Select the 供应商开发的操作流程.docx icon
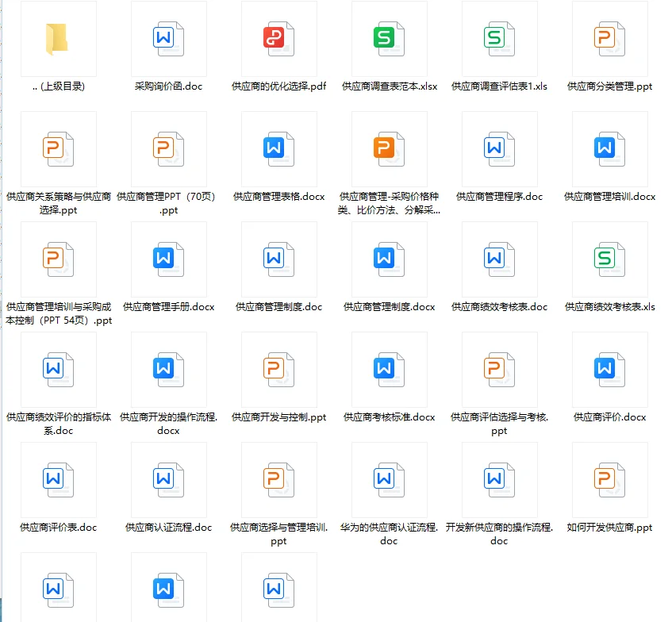Viewport: 672px width, 622px height. point(168,369)
